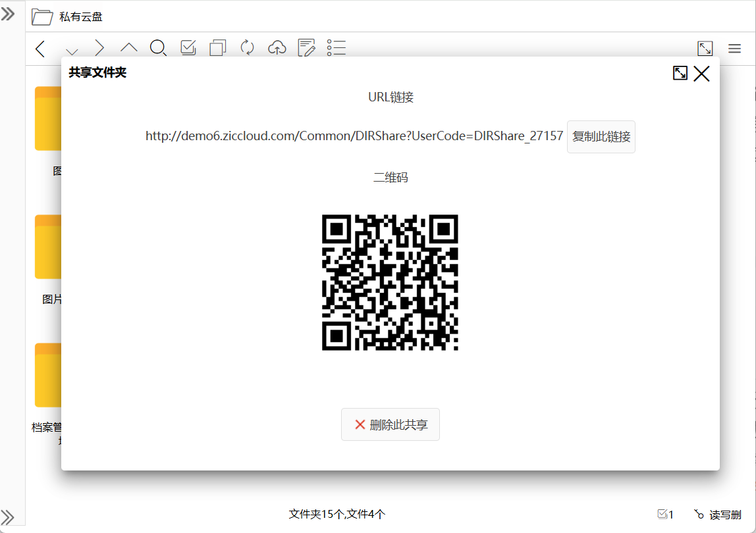Go up to parent folder
This screenshot has width=756, height=533.
pyautogui.click(x=128, y=48)
